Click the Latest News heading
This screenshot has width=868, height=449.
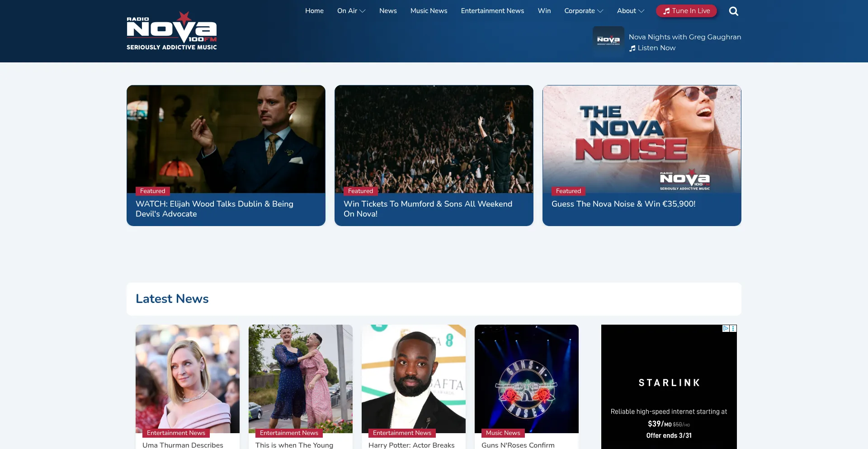click(x=172, y=299)
